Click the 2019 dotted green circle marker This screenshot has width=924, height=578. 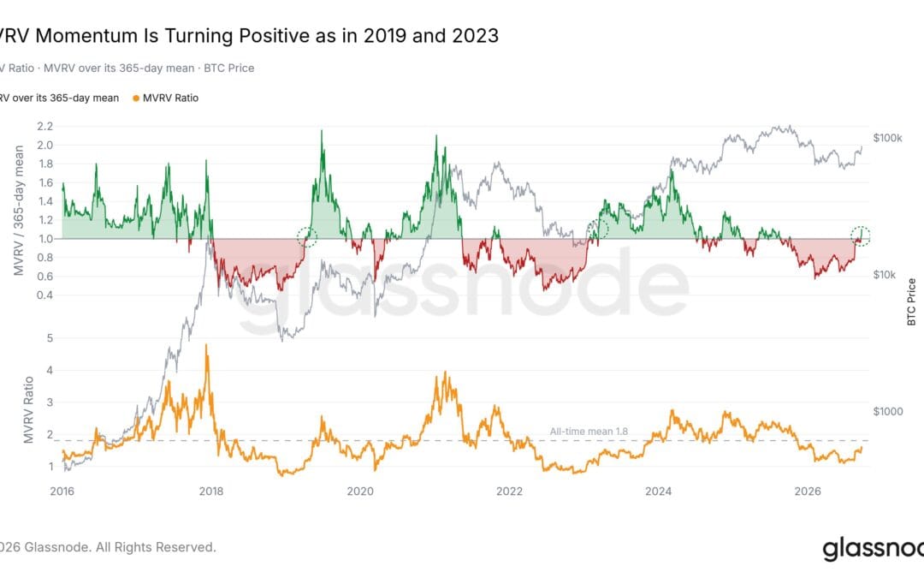[x=307, y=237]
